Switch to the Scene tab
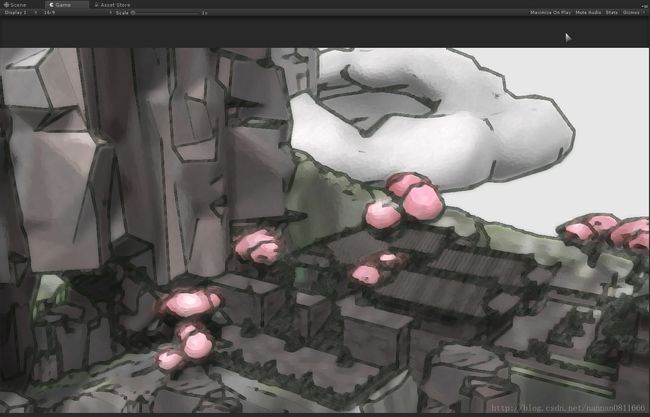 click(15, 5)
